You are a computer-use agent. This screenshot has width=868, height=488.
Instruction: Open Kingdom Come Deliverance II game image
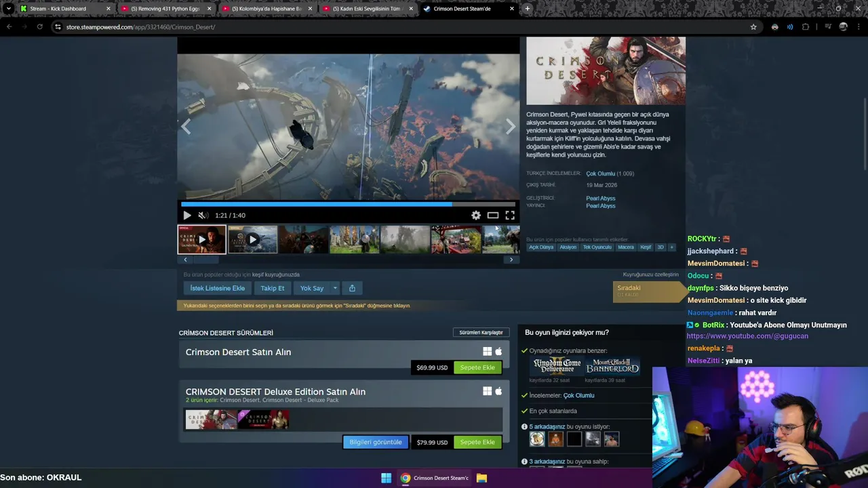(557, 366)
